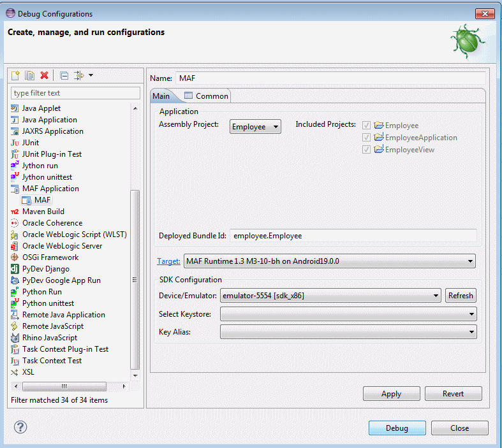Toggle the Employee included project checkbox
Screen dimensions: 502x448
[366, 126]
